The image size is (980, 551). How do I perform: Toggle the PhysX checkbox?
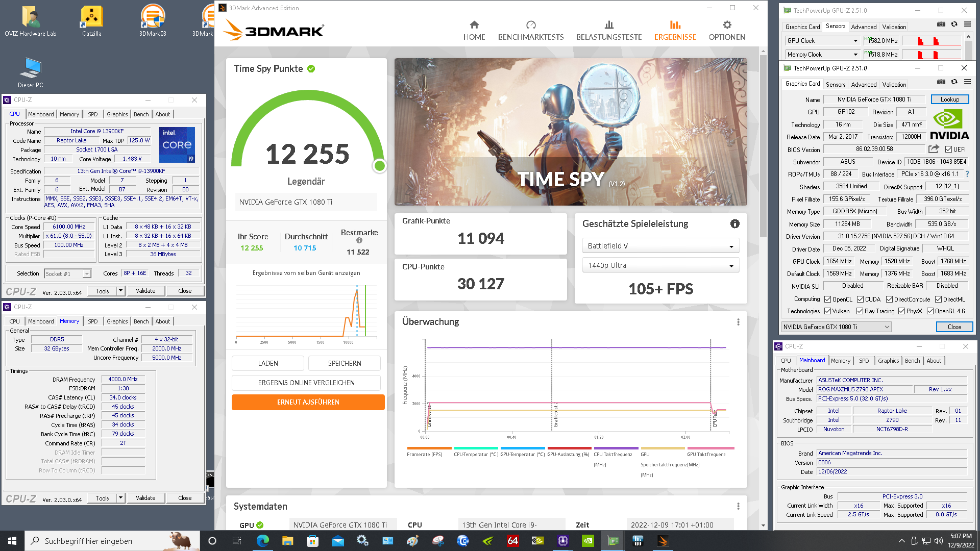tap(901, 311)
